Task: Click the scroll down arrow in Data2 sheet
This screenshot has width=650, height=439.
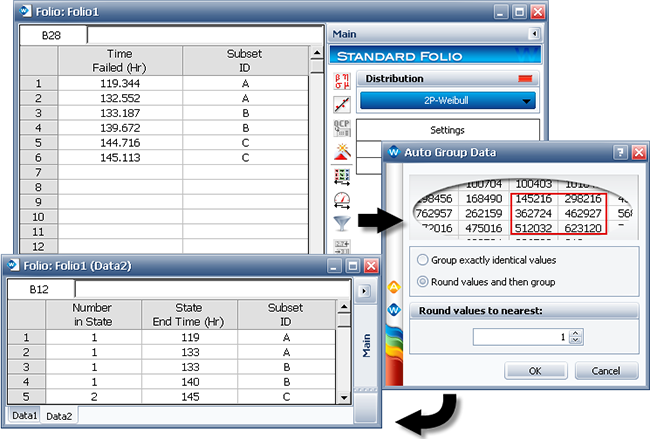Action: coord(344,398)
